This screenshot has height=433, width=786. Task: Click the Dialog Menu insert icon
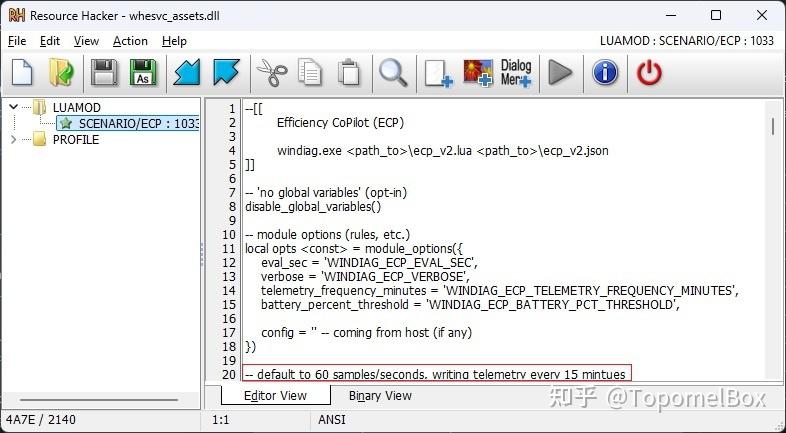tap(516, 73)
